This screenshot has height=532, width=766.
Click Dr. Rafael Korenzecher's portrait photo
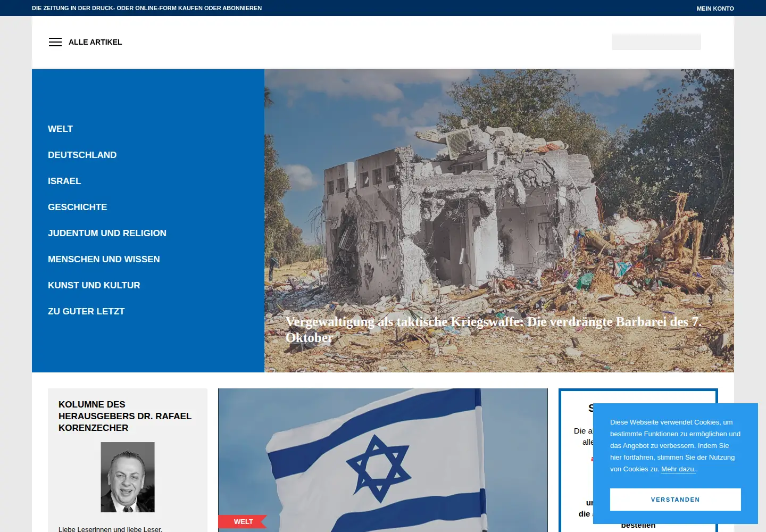[x=128, y=477]
